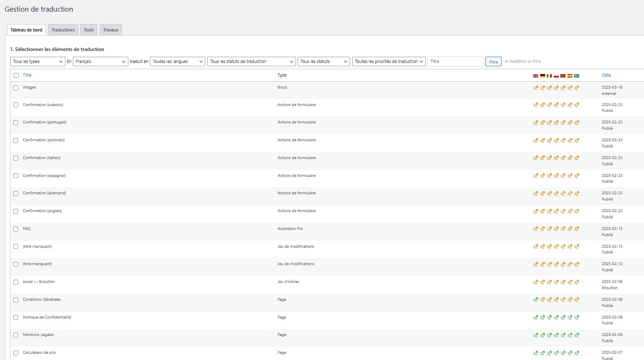644x360 pixels.
Task: Click FAQ row's Italian translation status icon
Action: point(549,229)
